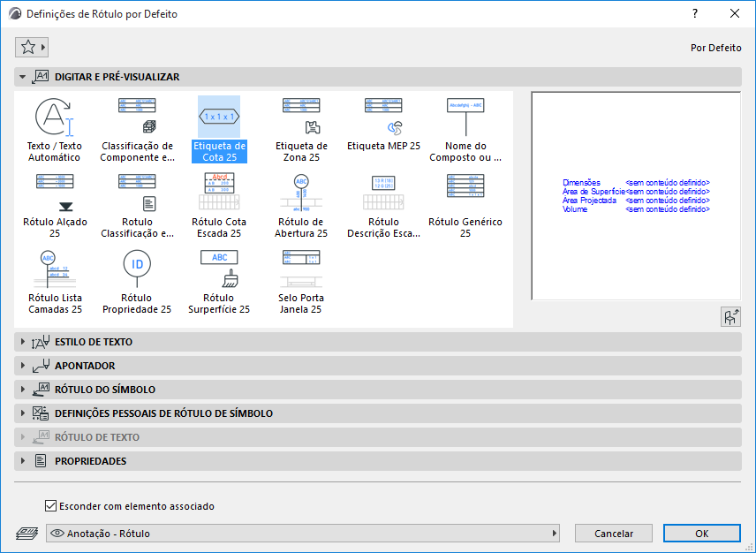Image resolution: width=756 pixels, height=553 pixels.
Task: Pick the Etiqueta de Zona 25 label
Action: click(301, 130)
